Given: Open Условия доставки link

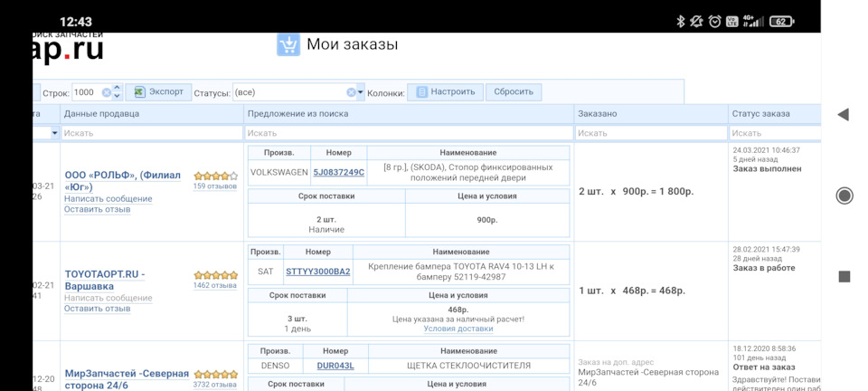Looking at the screenshot, I should (458, 329).
